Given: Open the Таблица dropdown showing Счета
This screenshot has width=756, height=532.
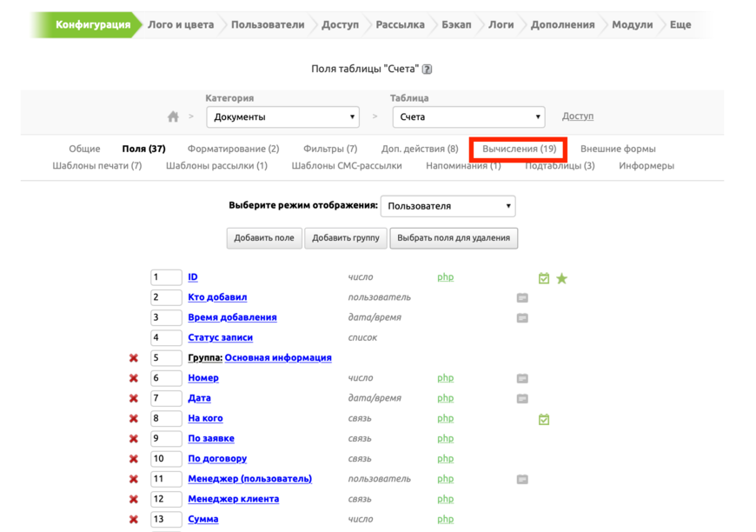Looking at the screenshot, I should 468,116.
